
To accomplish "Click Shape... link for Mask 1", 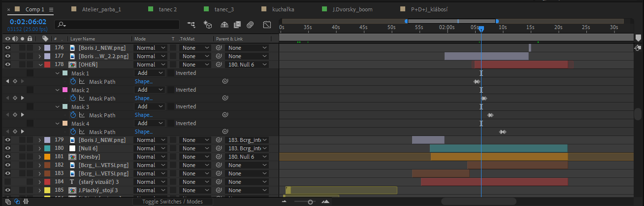I will click(x=144, y=81).
